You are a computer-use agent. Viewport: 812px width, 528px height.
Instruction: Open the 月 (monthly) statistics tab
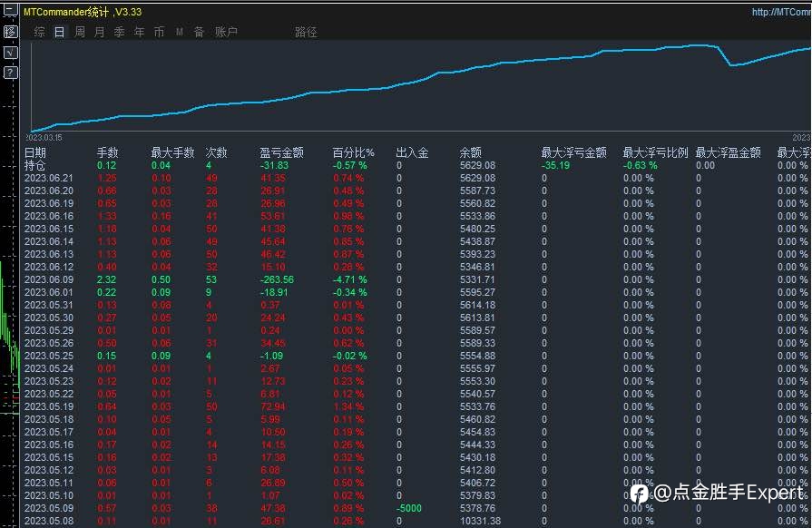(100, 32)
